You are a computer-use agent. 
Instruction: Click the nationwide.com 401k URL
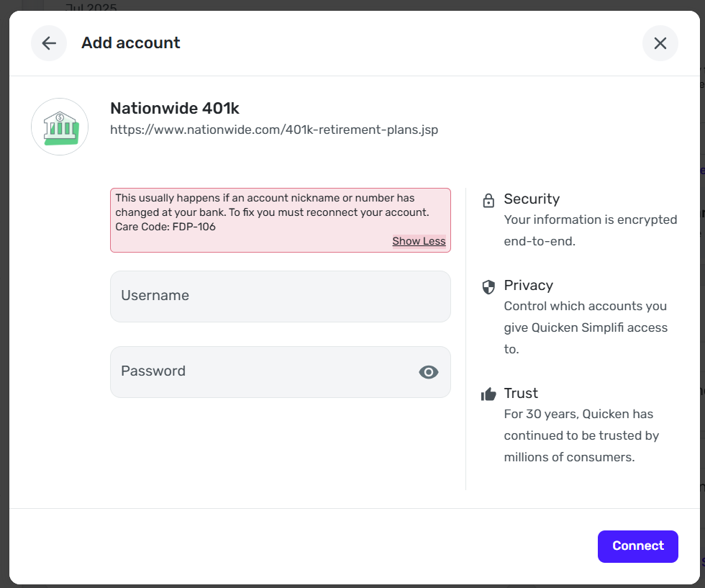point(273,130)
